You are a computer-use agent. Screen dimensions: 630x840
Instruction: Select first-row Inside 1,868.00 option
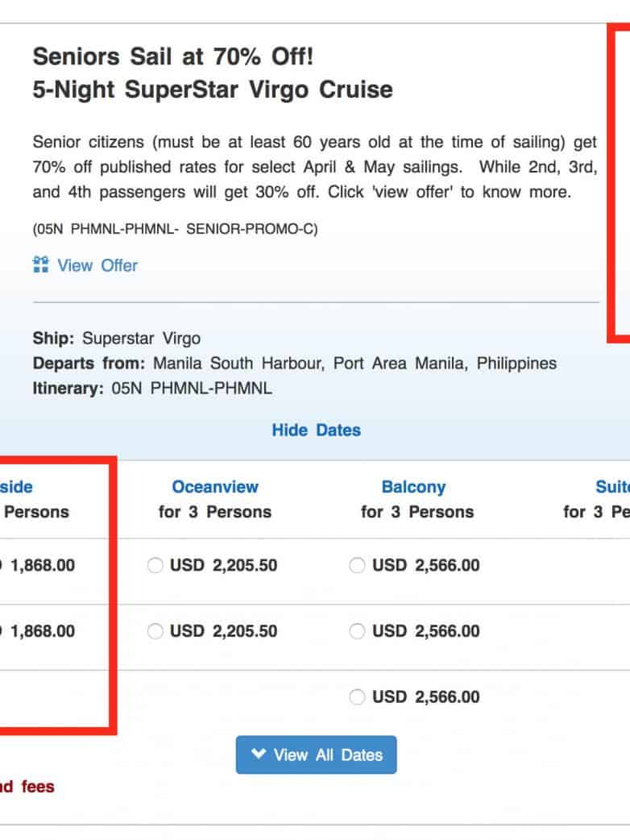coord(39,566)
